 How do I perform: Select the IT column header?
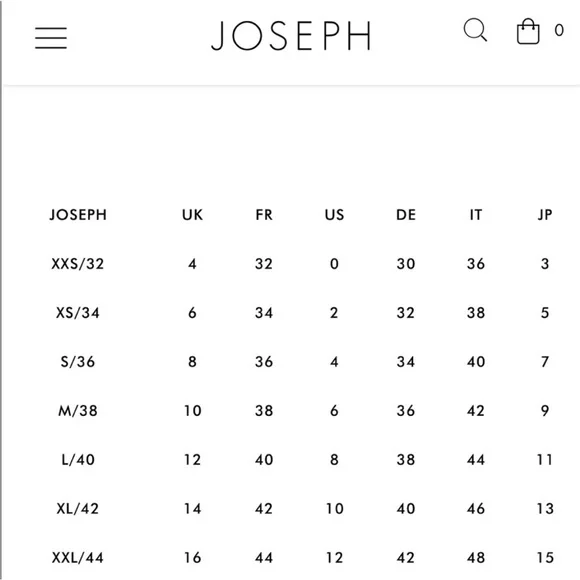pyautogui.click(x=476, y=215)
